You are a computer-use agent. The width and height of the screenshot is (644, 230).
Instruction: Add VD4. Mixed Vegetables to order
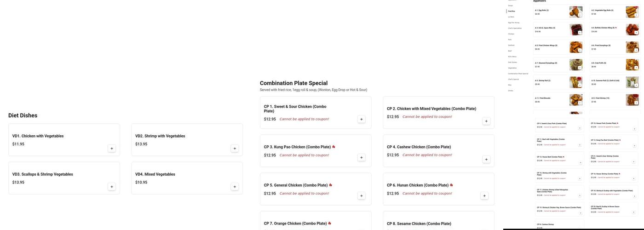(235, 186)
